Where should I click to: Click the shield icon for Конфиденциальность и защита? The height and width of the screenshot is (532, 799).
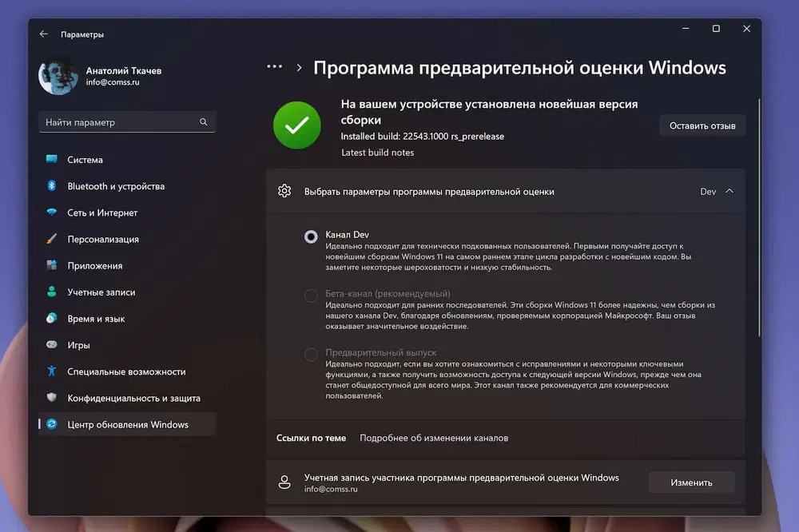pyautogui.click(x=51, y=398)
